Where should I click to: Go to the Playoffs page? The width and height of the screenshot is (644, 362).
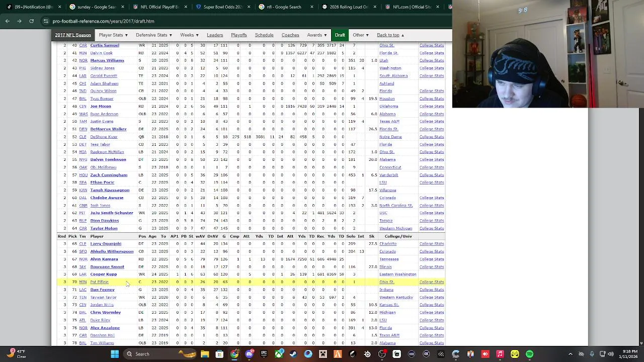(239, 35)
